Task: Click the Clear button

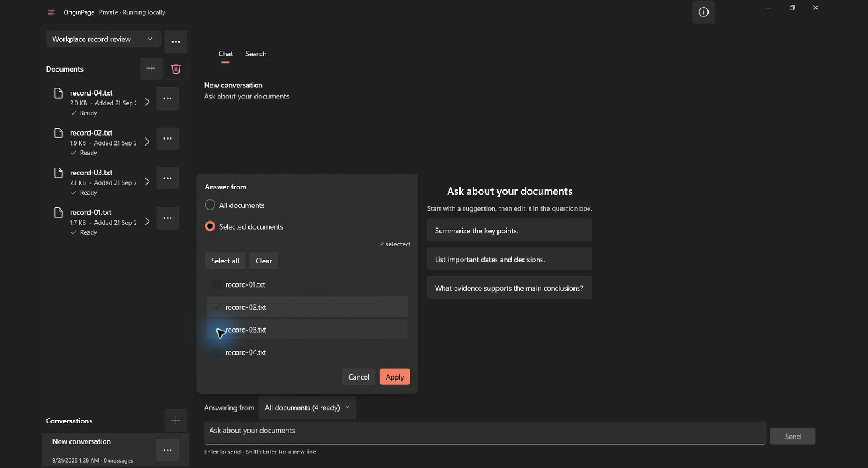Action: (x=264, y=261)
